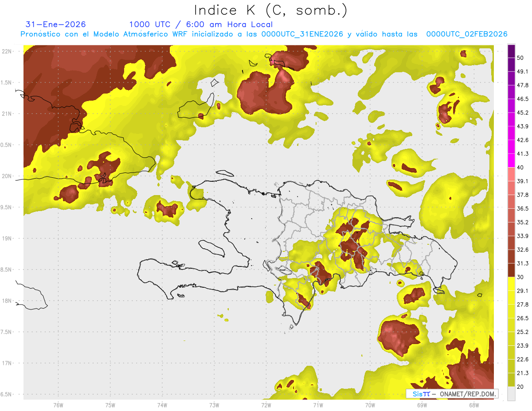
Task: Click the '70W' longitude label
Action: (370, 405)
